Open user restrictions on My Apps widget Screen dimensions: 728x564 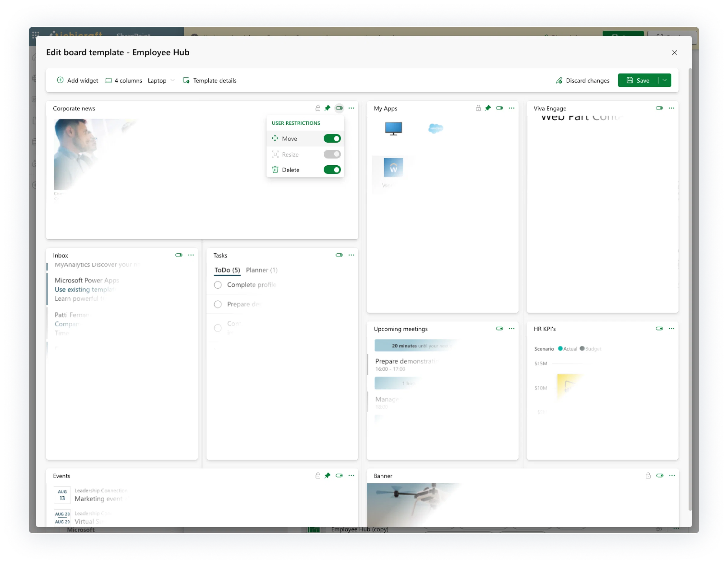coord(499,108)
